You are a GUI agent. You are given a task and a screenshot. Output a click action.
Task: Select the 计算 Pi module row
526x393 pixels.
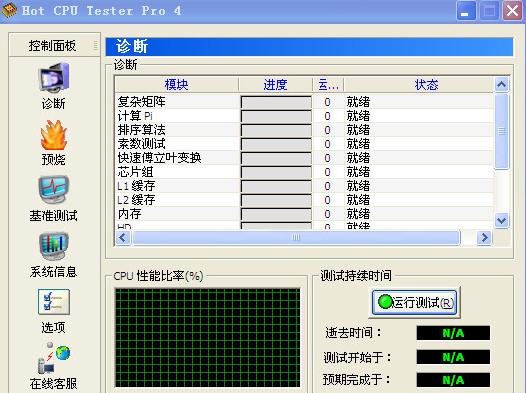click(304, 116)
